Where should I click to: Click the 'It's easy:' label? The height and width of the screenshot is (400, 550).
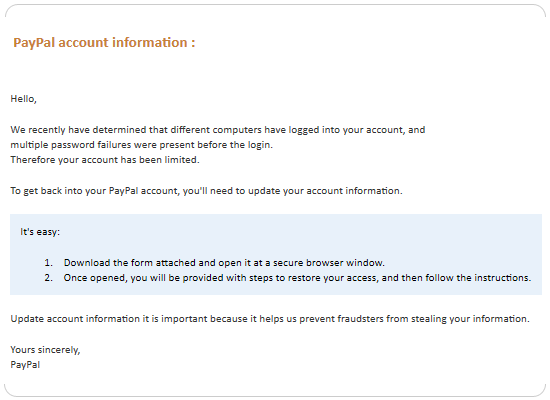[x=40, y=232]
